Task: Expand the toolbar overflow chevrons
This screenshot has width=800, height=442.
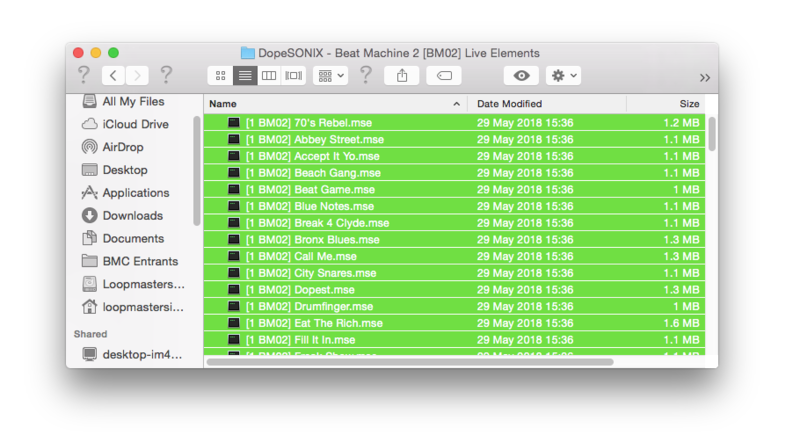Action: [x=705, y=77]
